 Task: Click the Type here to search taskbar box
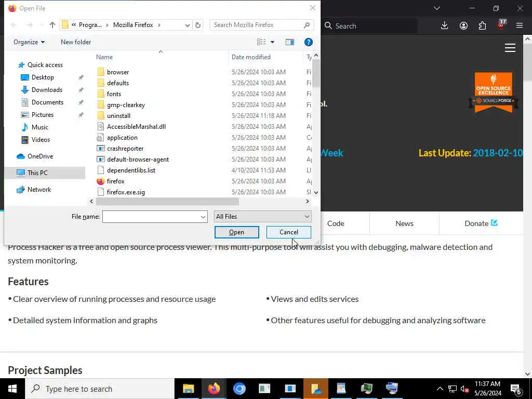point(99,389)
